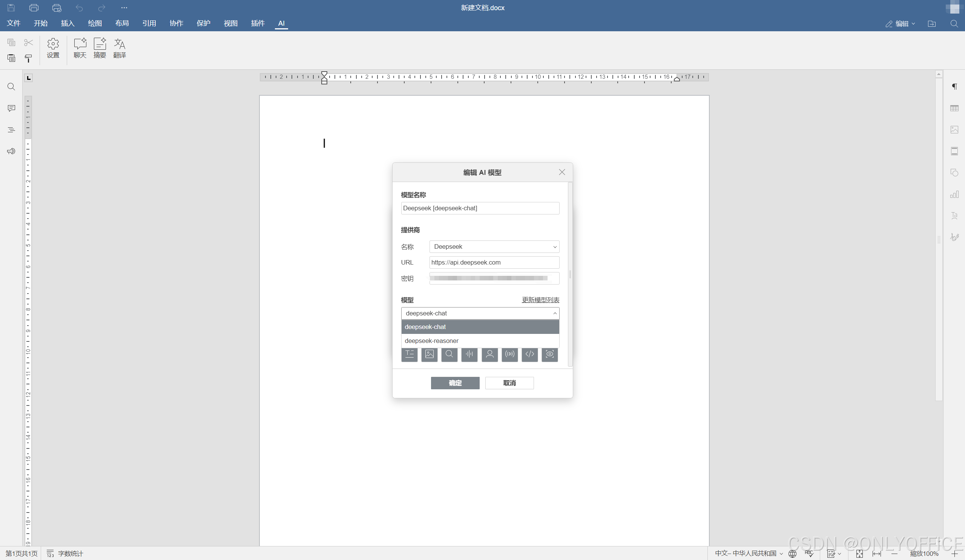Click the 确定 (OK) button
Viewport: 965px width, 560px height.
click(x=455, y=383)
